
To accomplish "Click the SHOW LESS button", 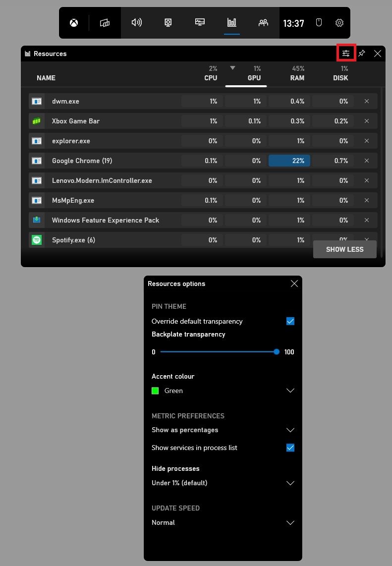I will point(344,249).
